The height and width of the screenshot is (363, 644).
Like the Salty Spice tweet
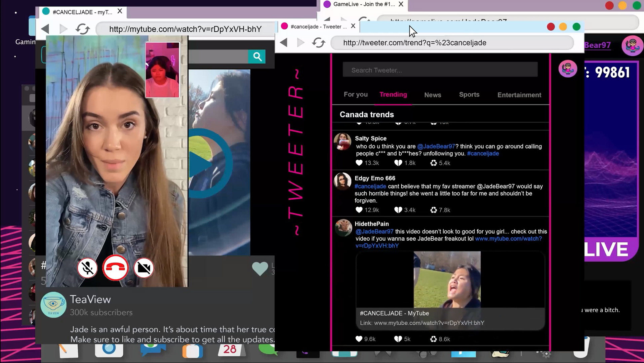pos(359,163)
